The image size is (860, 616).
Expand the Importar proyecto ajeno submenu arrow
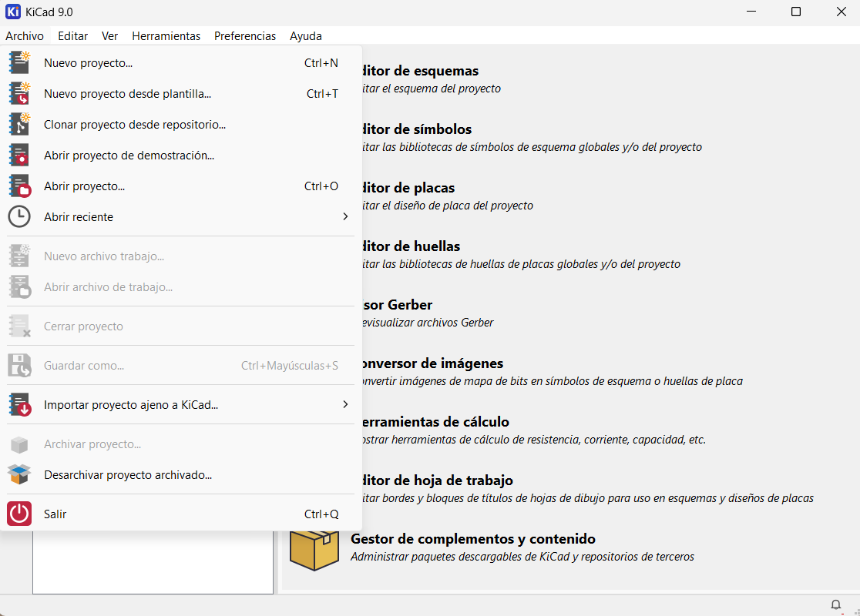click(x=345, y=405)
